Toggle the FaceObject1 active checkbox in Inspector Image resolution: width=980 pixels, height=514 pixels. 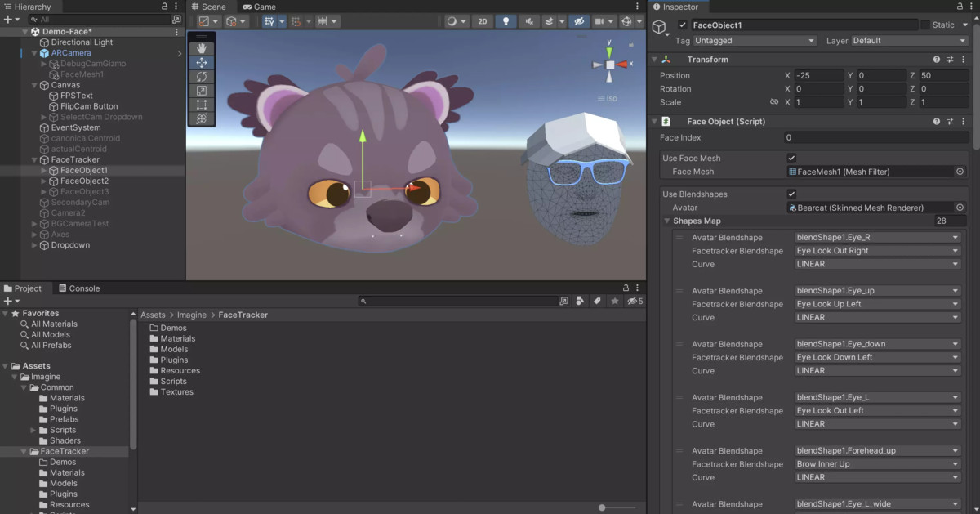[x=683, y=25]
